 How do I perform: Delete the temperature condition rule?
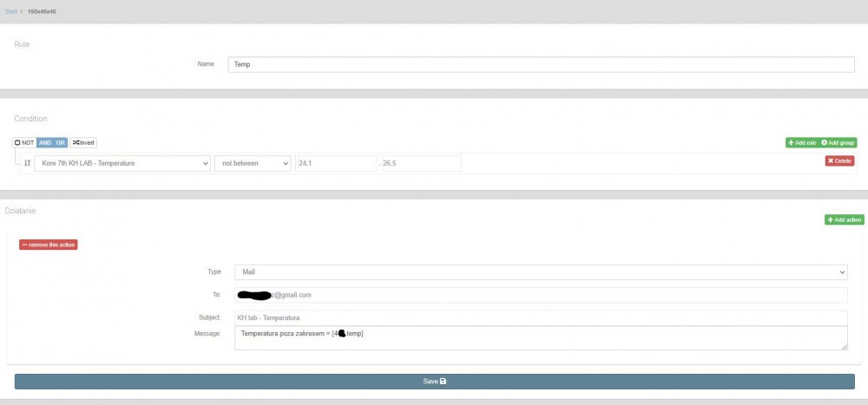[838, 160]
